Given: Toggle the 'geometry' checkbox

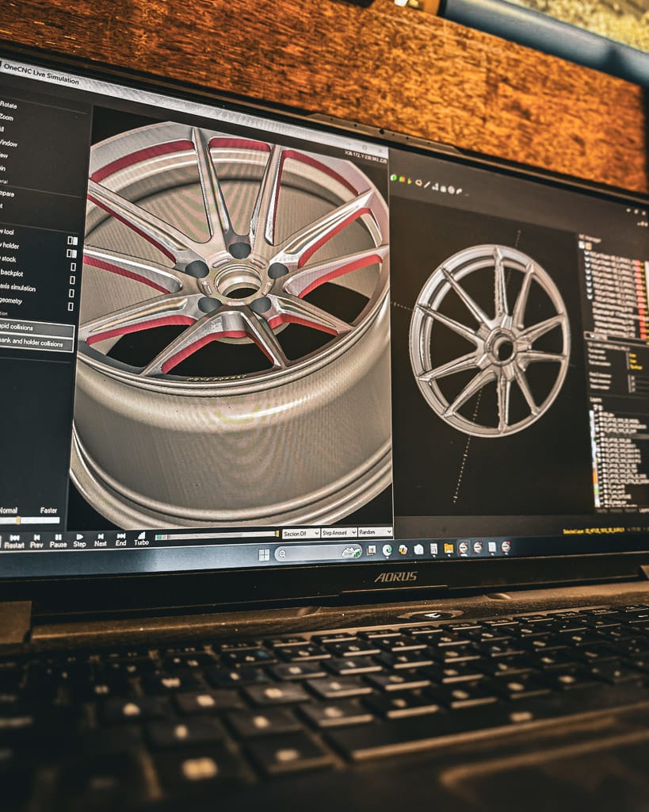Looking at the screenshot, I should [x=71, y=307].
